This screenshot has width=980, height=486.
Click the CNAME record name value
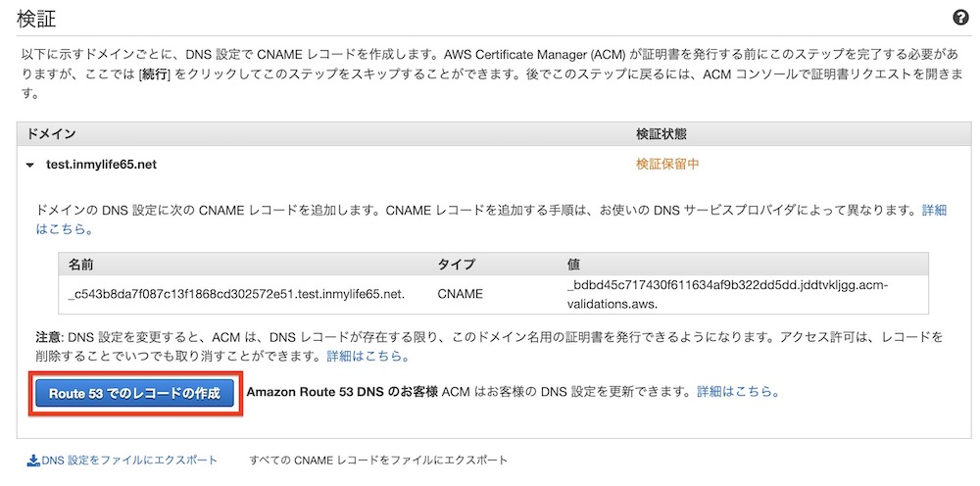click(x=237, y=293)
